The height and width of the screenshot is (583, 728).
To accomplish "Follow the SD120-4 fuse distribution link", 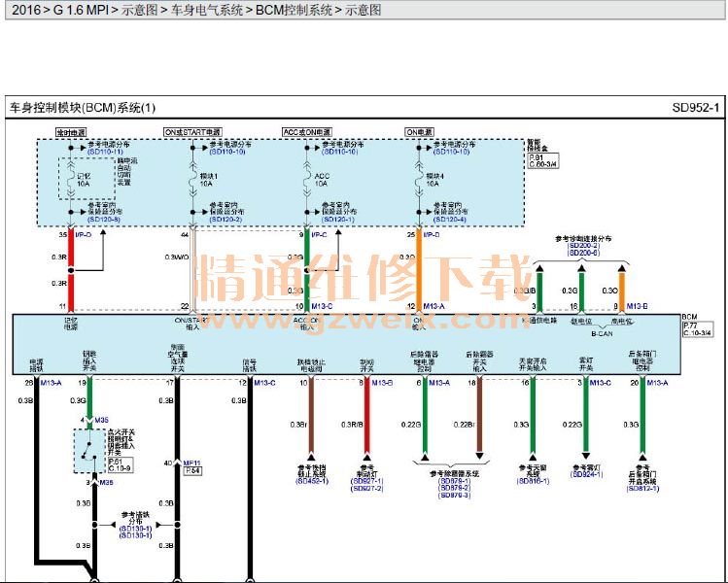I will pos(450,219).
